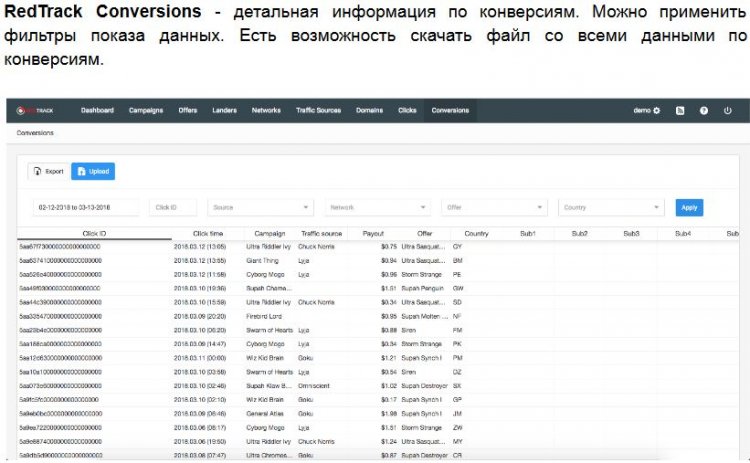Apply the selected filters
This screenshot has height=463, width=750.
(x=689, y=208)
